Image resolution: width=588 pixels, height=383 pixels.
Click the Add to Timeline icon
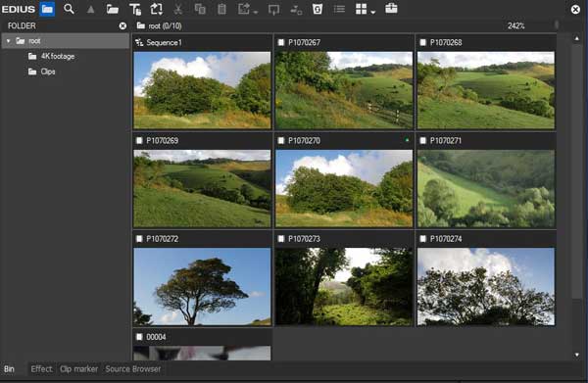click(x=296, y=10)
